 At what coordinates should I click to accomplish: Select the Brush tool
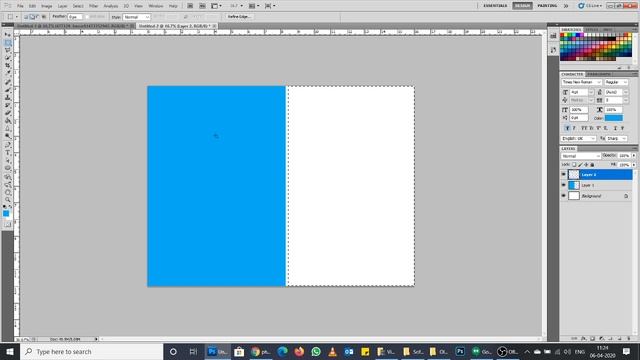click(x=7, y=90)
